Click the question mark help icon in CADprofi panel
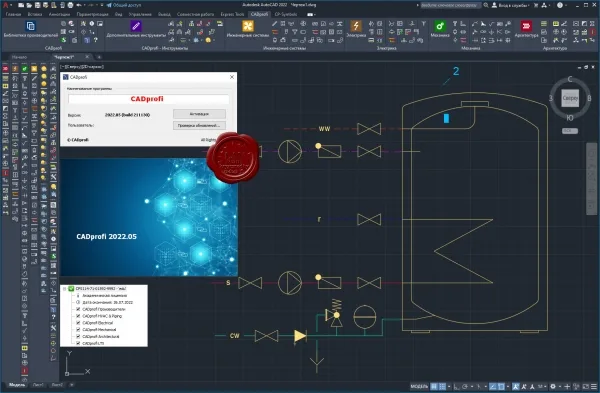The width and height of the screenshot is (600, 393). tap(96, 40)
